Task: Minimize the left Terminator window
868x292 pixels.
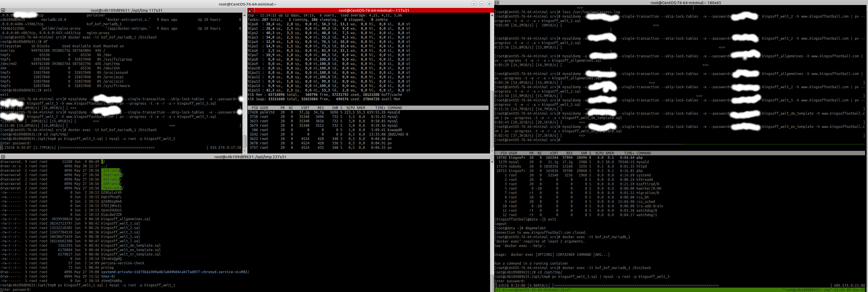Action: pyautogui.click(x=474, y=4)
